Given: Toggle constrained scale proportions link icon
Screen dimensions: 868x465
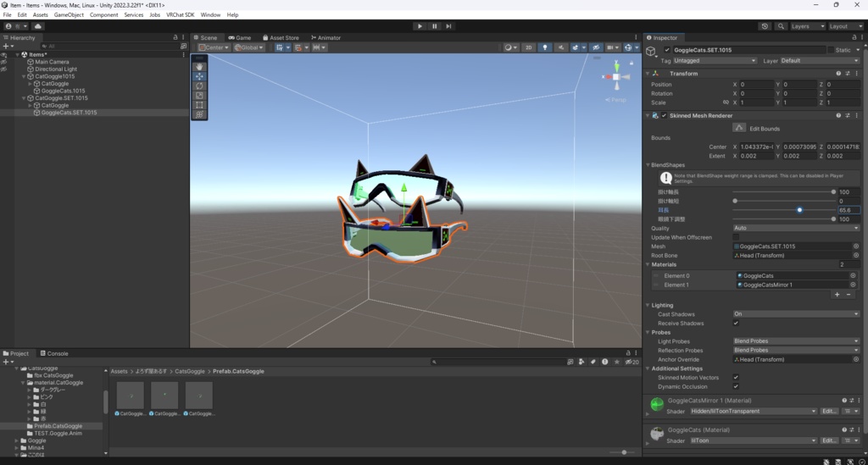Looking at the screenshot, I should click(x=726, y=102).
